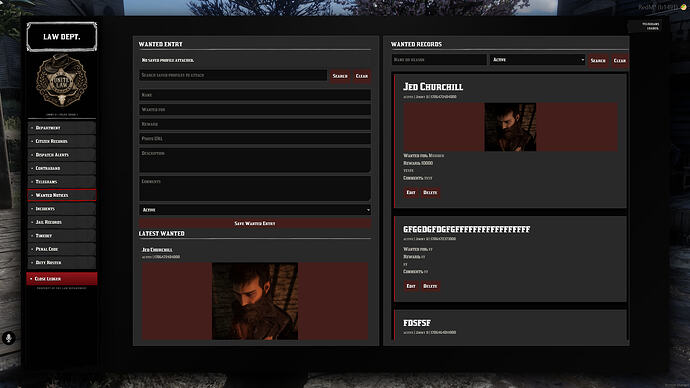The image size is (690, 388).
Task: Open the Penal Code section
Action: click(x=62, y=249)
